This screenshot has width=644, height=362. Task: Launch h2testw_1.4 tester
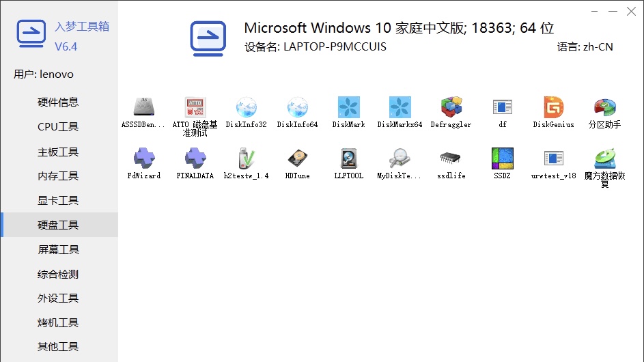point(246,158)
